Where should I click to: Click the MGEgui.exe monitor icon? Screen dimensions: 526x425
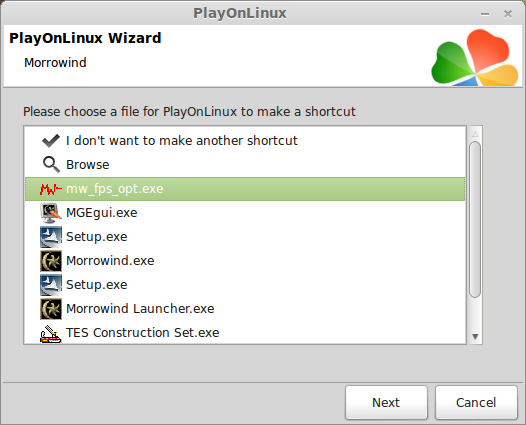(51, 213)
